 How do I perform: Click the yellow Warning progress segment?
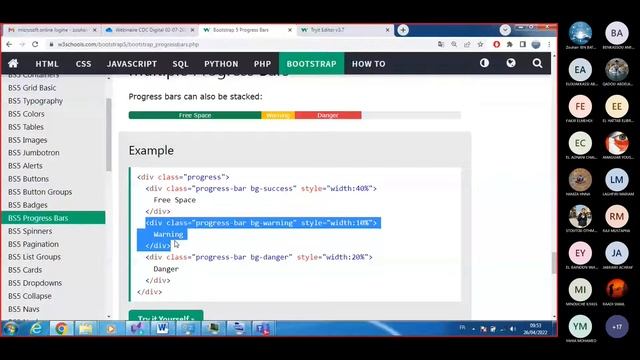click(278, 115)
